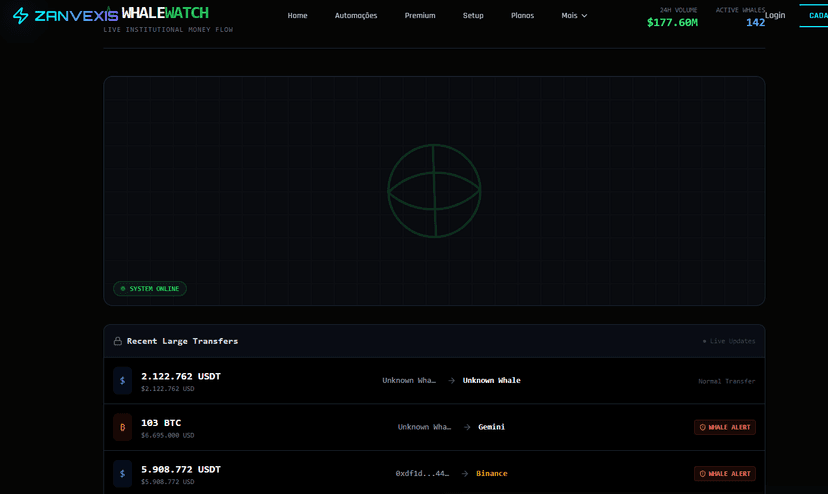The height and width of the screenshot is (494, 828).
Task: Go to the Home page
Action: pyautogui.click(x=297, y=16)
